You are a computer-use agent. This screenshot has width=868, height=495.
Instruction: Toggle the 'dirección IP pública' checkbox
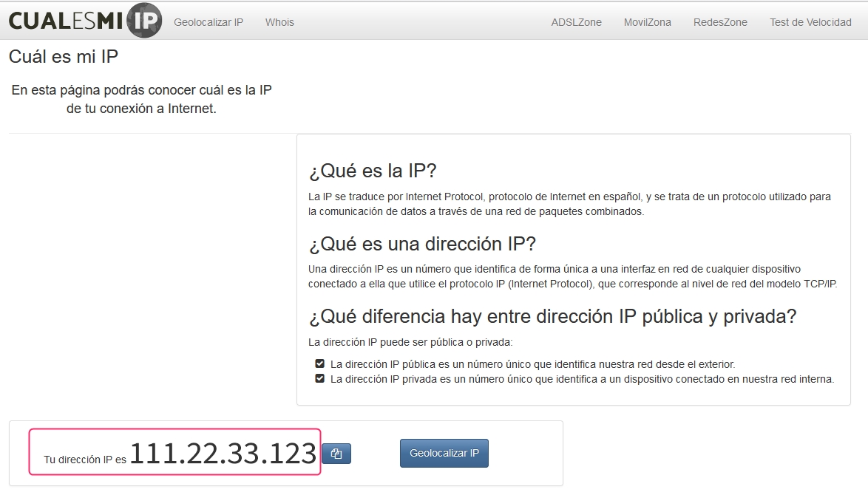[x=319, y=363]
